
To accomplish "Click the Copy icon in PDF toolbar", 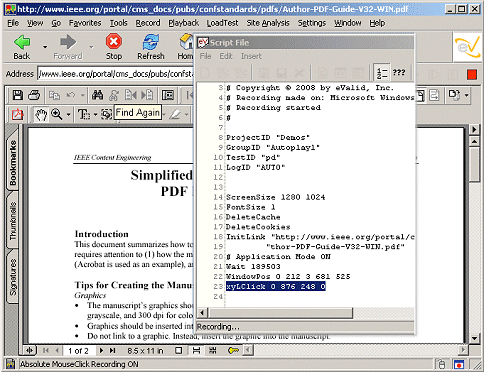I will [x=54, y=95].
